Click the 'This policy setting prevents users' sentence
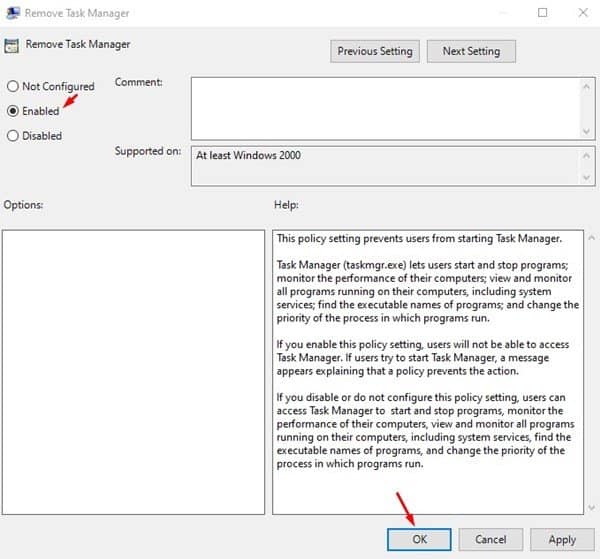Viewport: 600px width, 559px height. [x=419, y=238]
